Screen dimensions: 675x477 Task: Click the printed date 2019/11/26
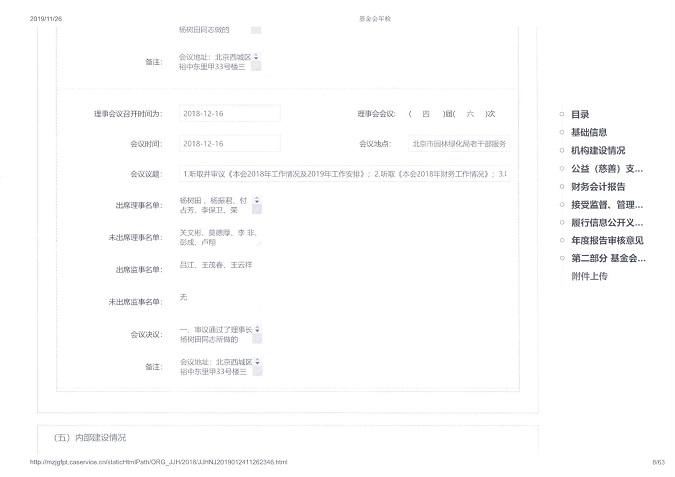pos(46,19)
